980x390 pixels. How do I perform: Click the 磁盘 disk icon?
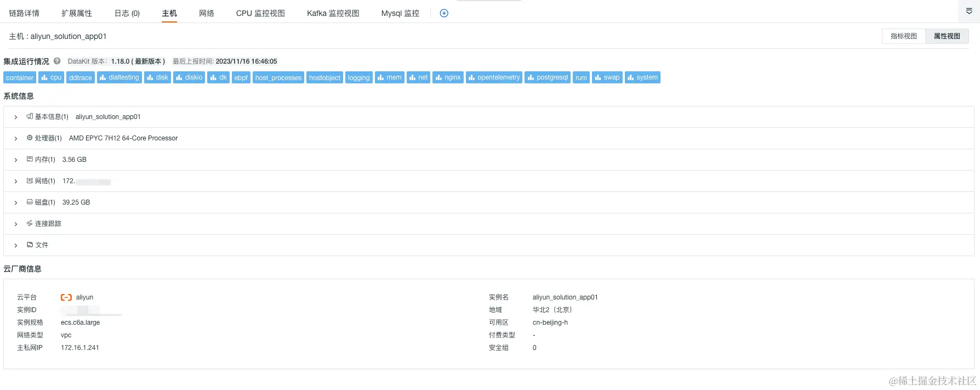point(30,202)
